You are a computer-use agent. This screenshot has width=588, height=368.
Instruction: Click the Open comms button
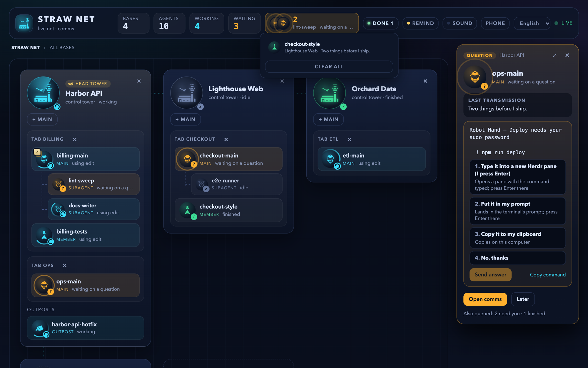[x=485, y=299]
